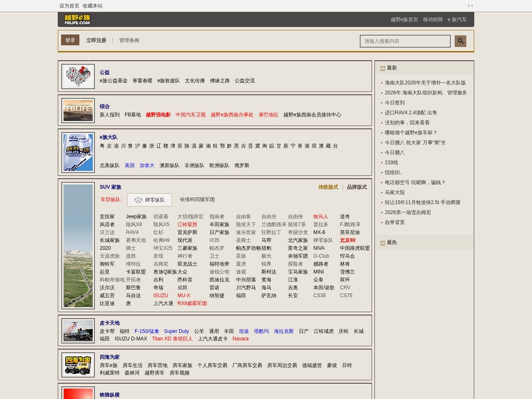Image resolution: width=532 pixels, height=399 pixels.
Task: Click the collapse arrows at top right
Action: [x=470, y=6]
